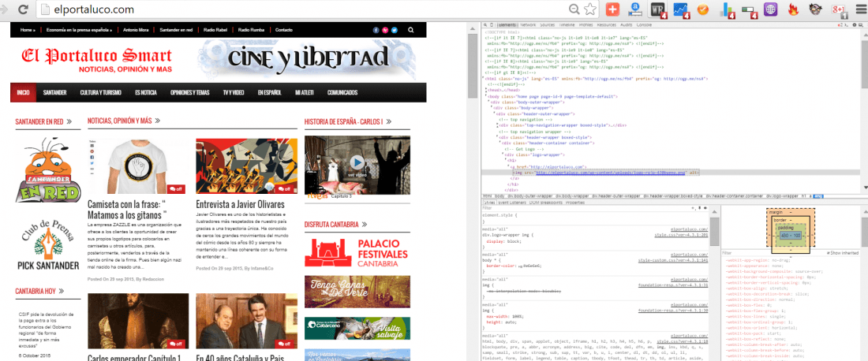
Task: Click the pink social icon in the site's top bar
Action: click(x=385, y=30)
